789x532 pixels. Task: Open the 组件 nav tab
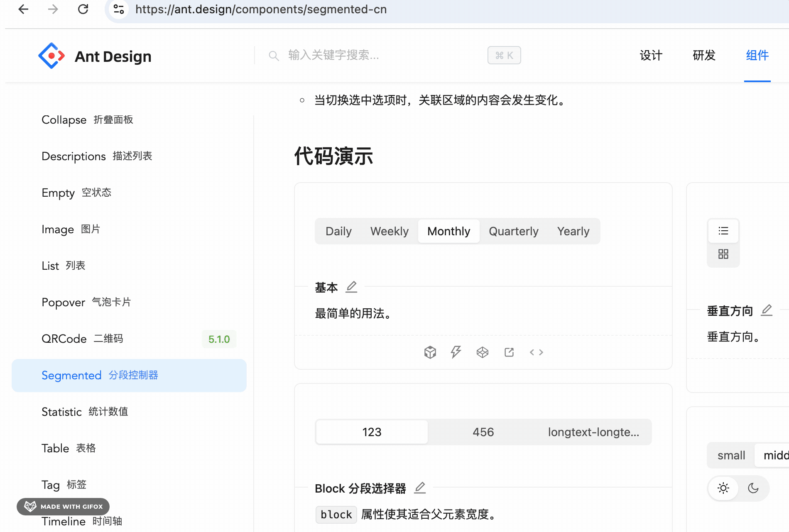pos(757,56)
